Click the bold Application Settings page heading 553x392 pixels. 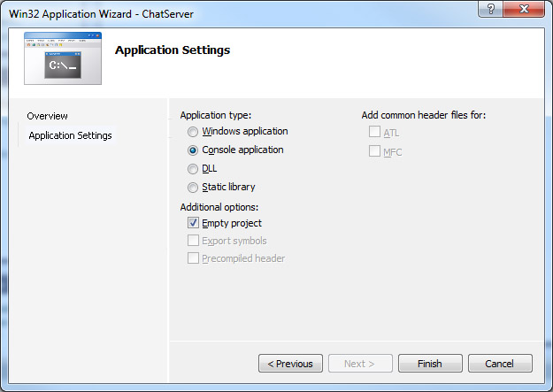(173, 50)
